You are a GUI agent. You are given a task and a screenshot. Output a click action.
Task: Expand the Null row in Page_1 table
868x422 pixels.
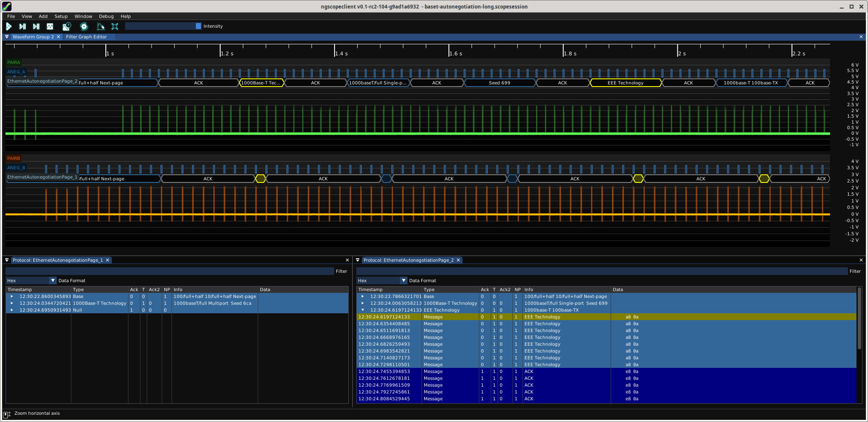[12, 310]
